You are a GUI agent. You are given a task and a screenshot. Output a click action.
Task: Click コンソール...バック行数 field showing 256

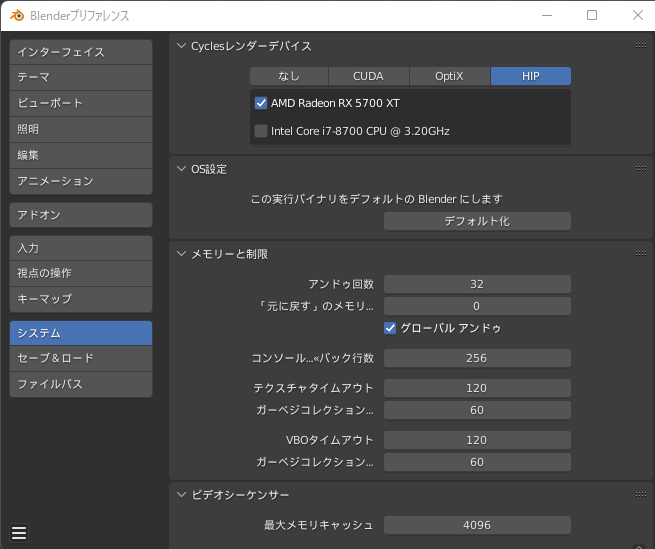point(477,358)
